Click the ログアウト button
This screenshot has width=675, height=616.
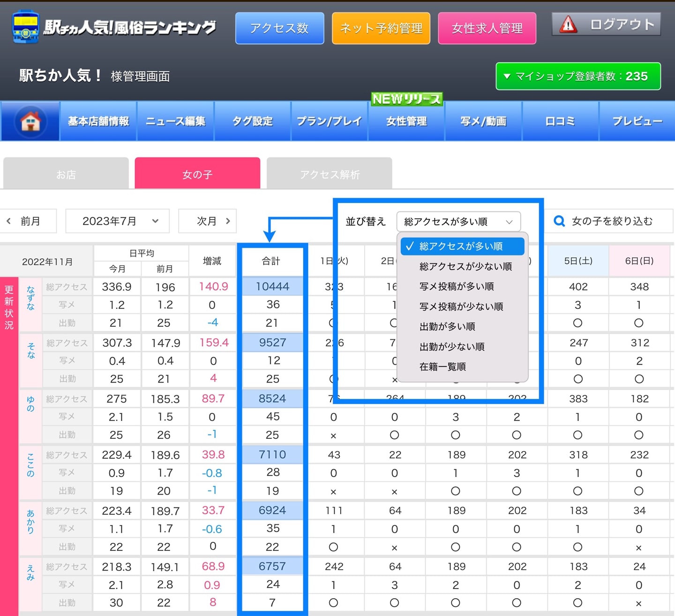606,24
